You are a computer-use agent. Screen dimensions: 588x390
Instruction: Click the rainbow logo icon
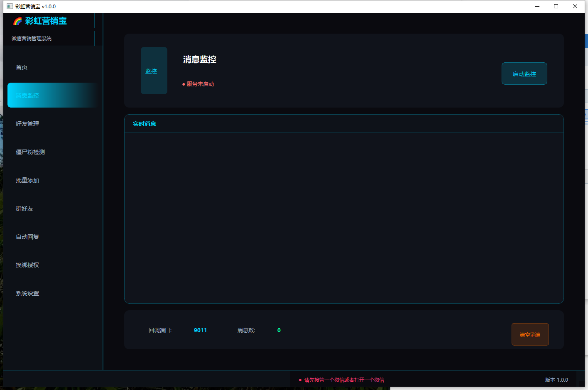pyautogui.click(x=17, y=21)
